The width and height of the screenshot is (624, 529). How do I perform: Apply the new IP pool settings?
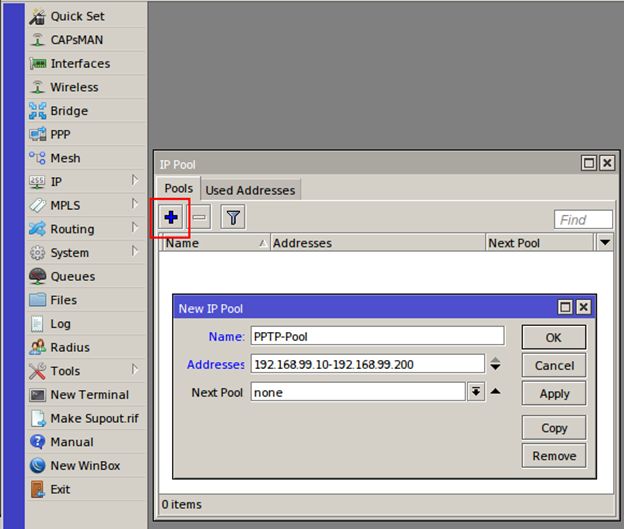coord(554,394)
